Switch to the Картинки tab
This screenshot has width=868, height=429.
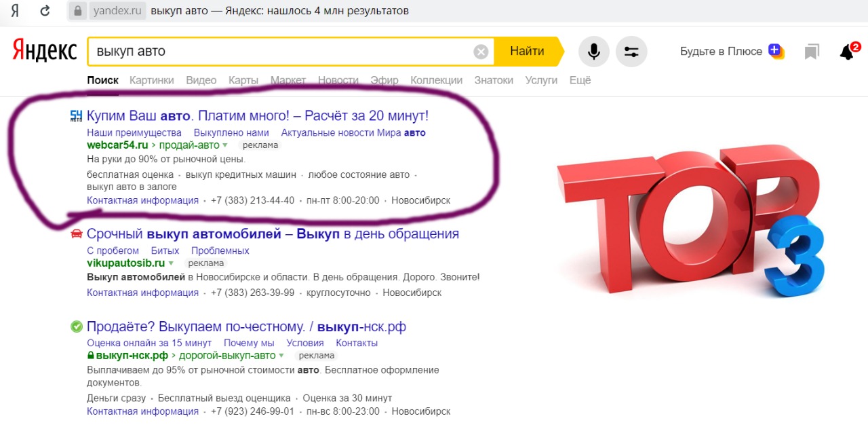pos(152,80)
